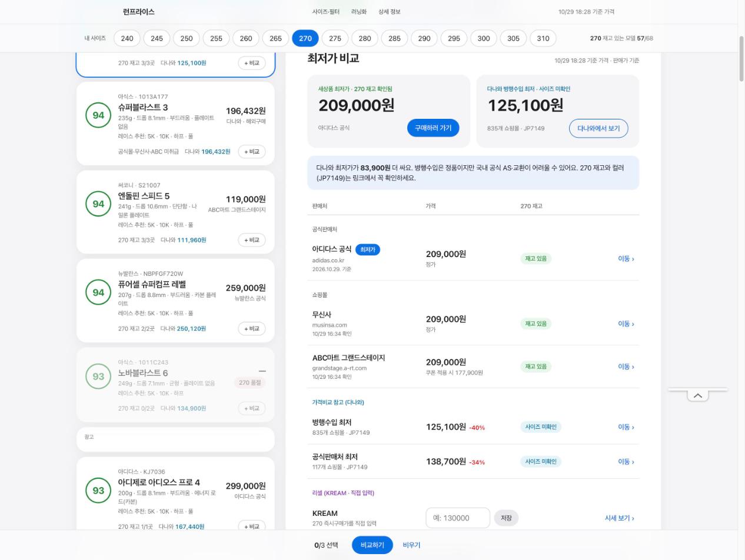Click the 209,000원 새상품 최저가 price
745x560 pixels.
tap(357, 105)
